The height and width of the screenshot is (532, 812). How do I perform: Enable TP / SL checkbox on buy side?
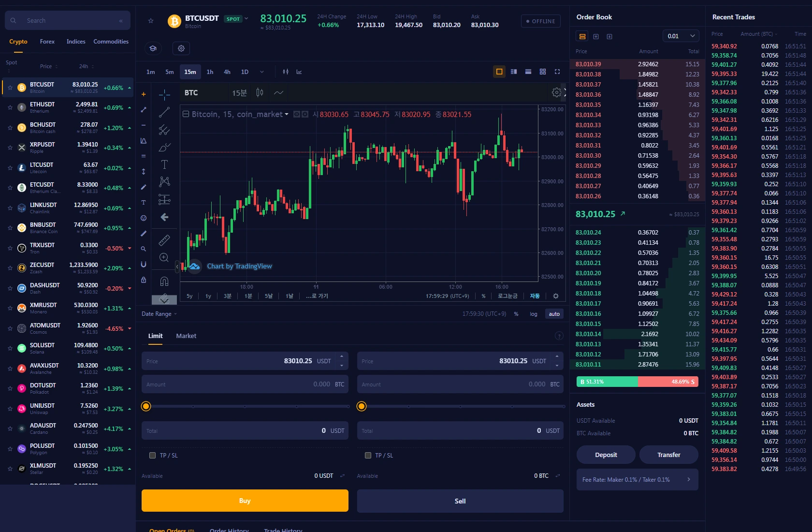coord(153,455)
